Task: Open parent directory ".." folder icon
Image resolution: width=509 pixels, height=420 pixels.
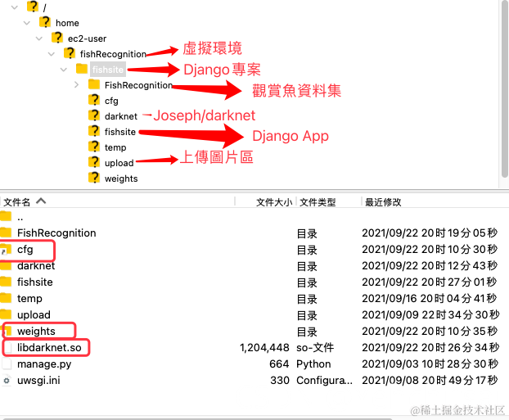Action: point(6,217)
